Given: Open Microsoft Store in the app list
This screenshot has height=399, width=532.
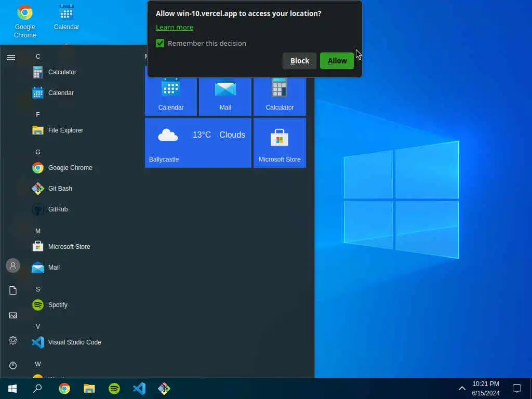Looking at the screenshot, I should [61, 247].
